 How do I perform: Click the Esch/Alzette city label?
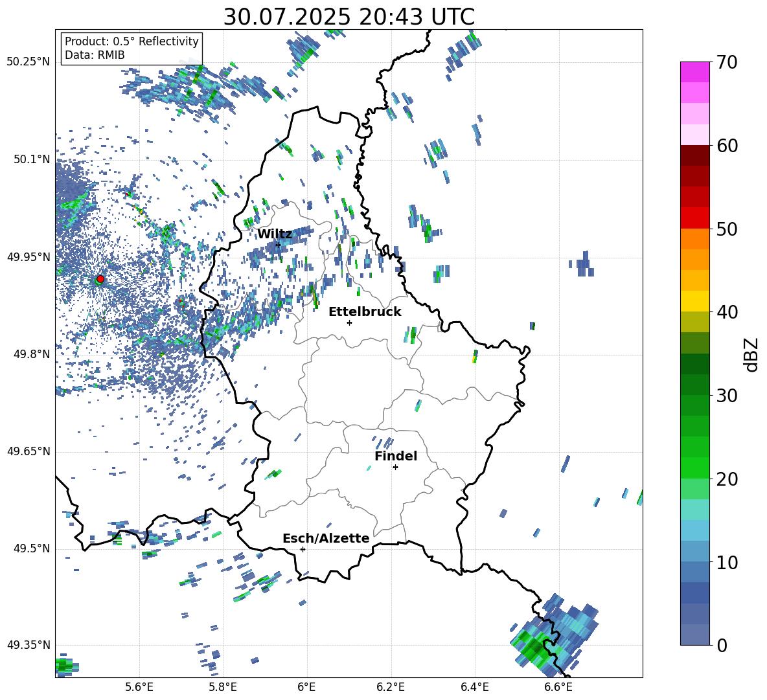[x=326, y=538]
